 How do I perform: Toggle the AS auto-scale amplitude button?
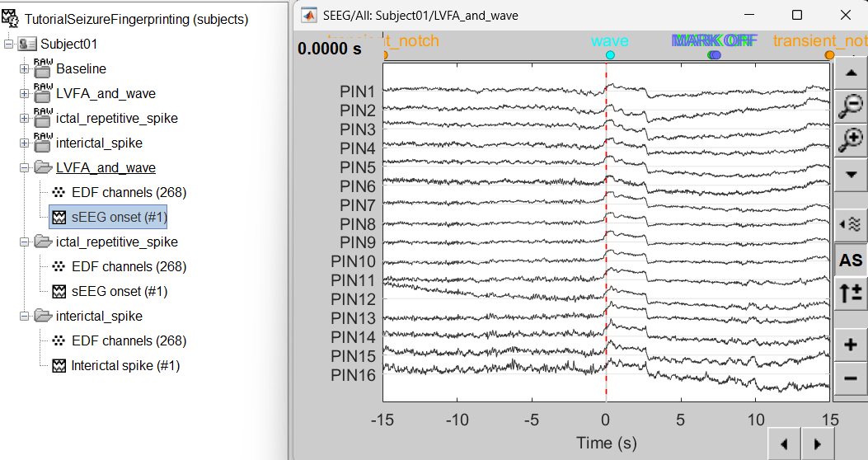tap(850, 261)
